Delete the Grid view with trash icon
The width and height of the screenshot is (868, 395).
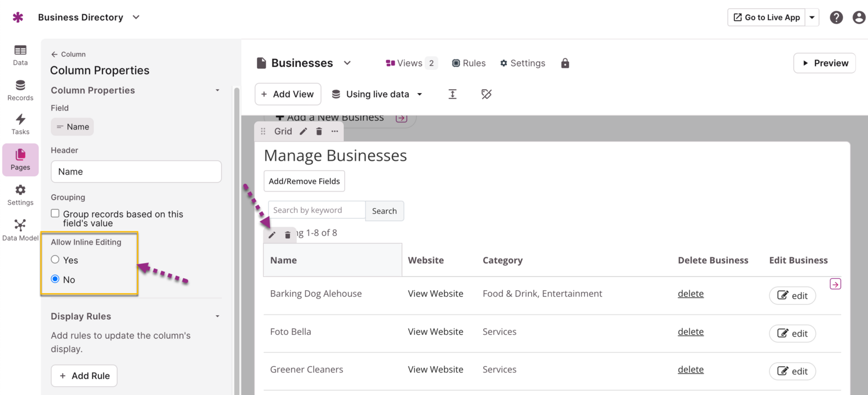[319, 131]
